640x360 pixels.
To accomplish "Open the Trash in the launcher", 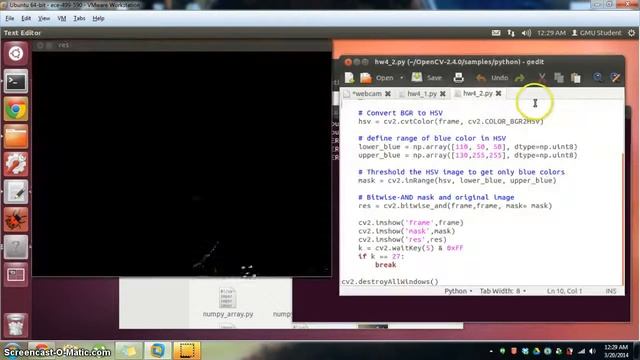I will coord(16,325).
